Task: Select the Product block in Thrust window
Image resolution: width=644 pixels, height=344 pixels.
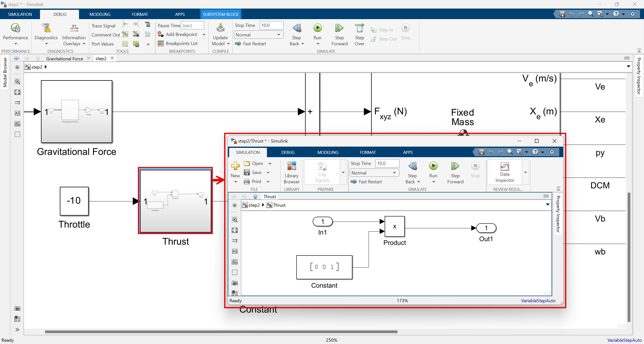Action: [394, 226]
